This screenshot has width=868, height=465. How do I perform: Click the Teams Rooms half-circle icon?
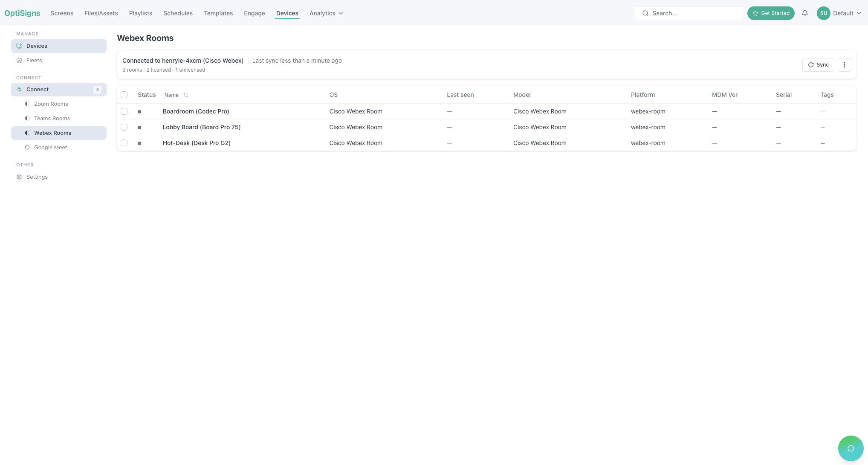(27, 119)
